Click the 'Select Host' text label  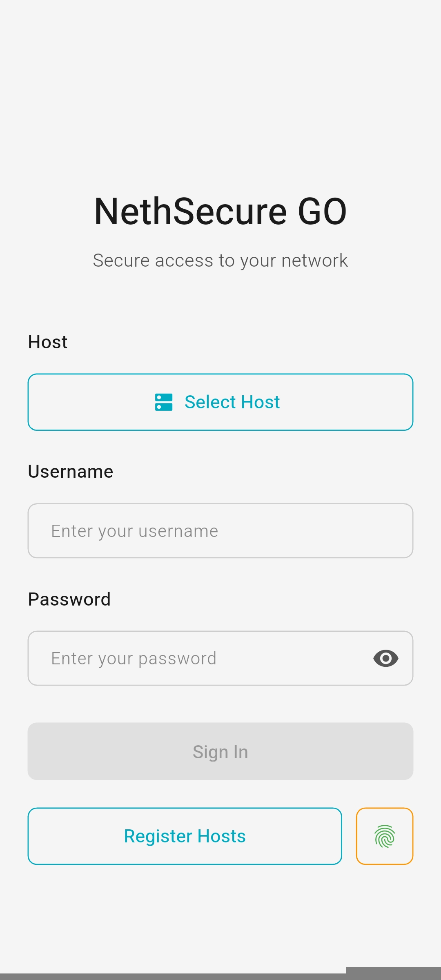click(x=232, y=402)
